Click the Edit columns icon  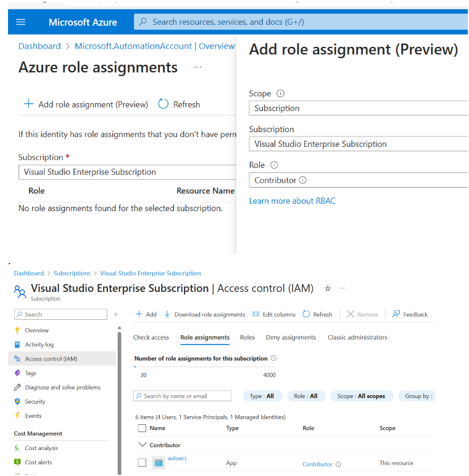[x=255, y=314]
